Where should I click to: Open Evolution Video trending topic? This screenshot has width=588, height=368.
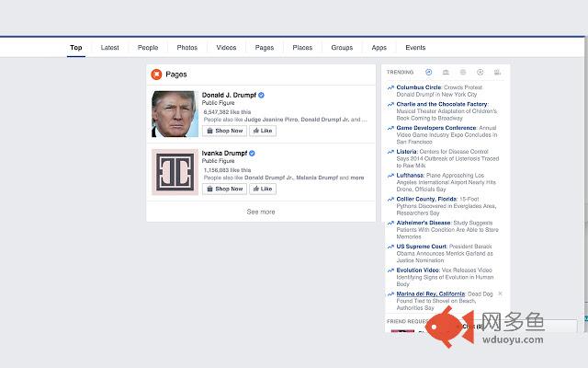tap(417, 270)
